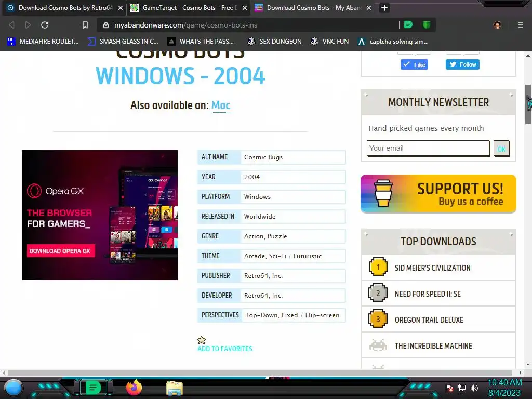This screenshot has width=532, height=399.
Task: Go back with the browser back arrow
Action: click(x=11, y=25)
